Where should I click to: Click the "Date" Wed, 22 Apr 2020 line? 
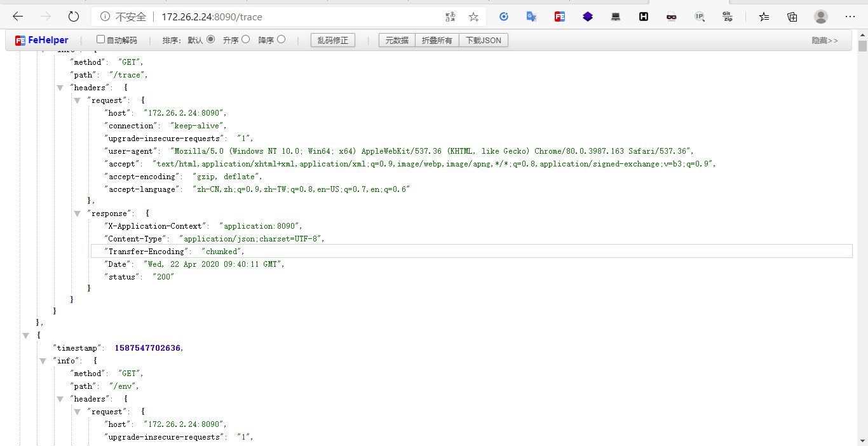(194, 264)
